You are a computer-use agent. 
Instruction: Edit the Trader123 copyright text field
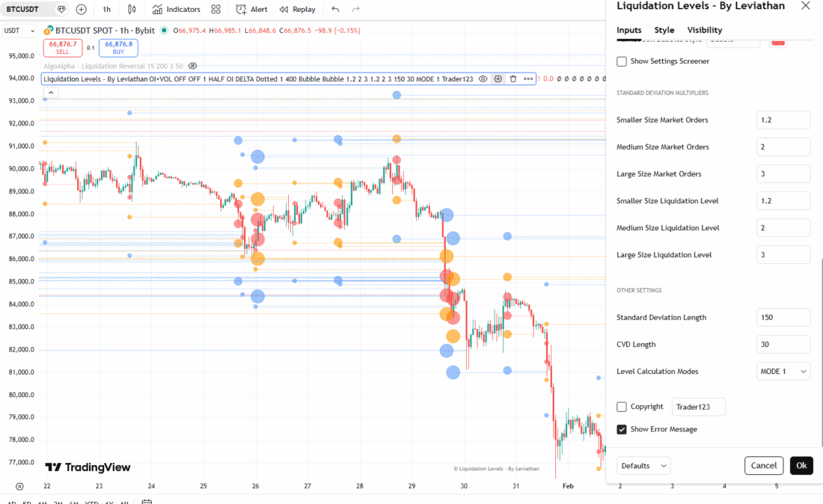coord(698,407)
